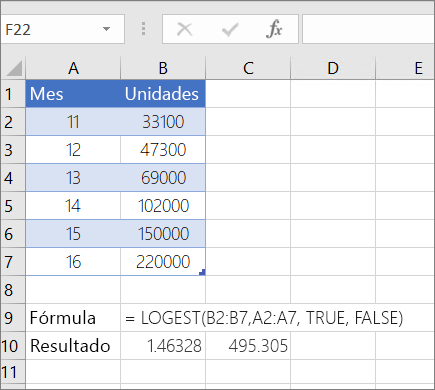
Task: Select row 3 header
Action: [13, 150]
